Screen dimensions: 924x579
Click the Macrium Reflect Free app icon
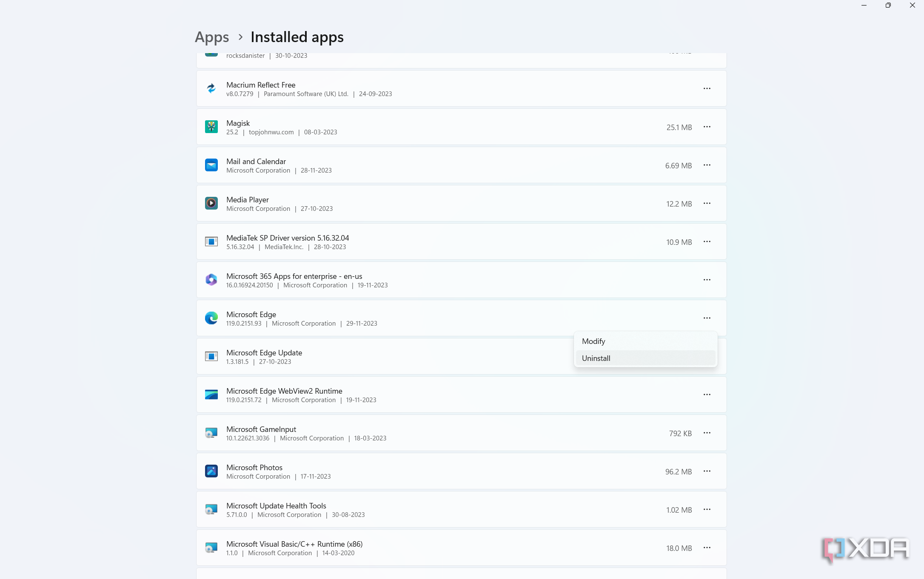[x=211, y=88]
